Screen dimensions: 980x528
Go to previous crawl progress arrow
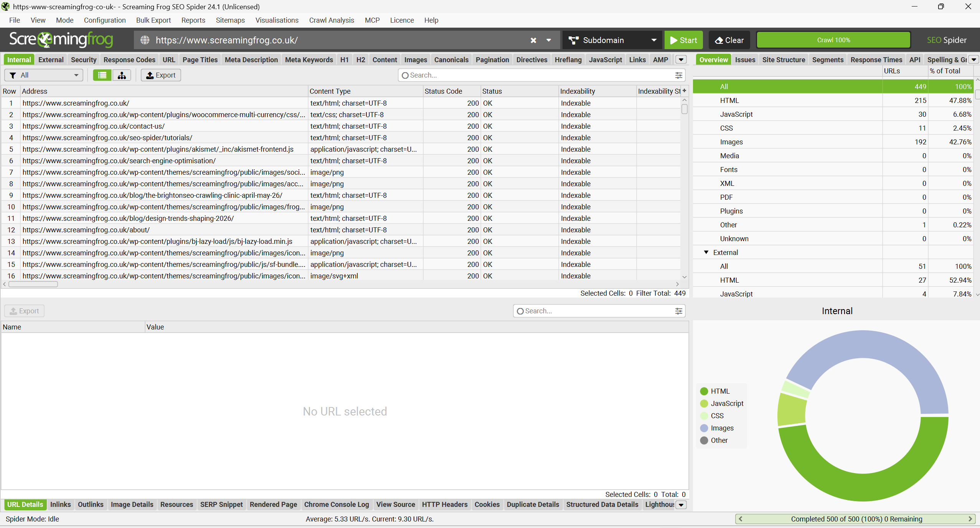coord(741,519)
